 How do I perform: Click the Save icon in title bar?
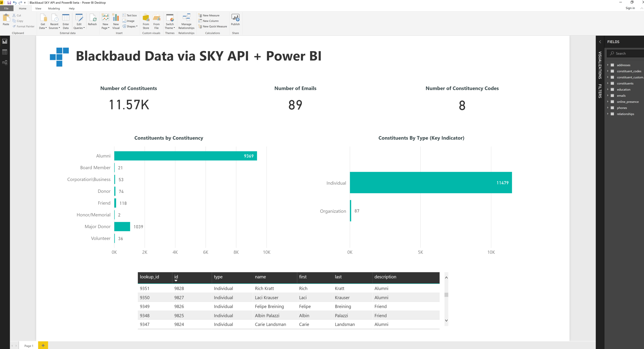(x=9, y=3)
